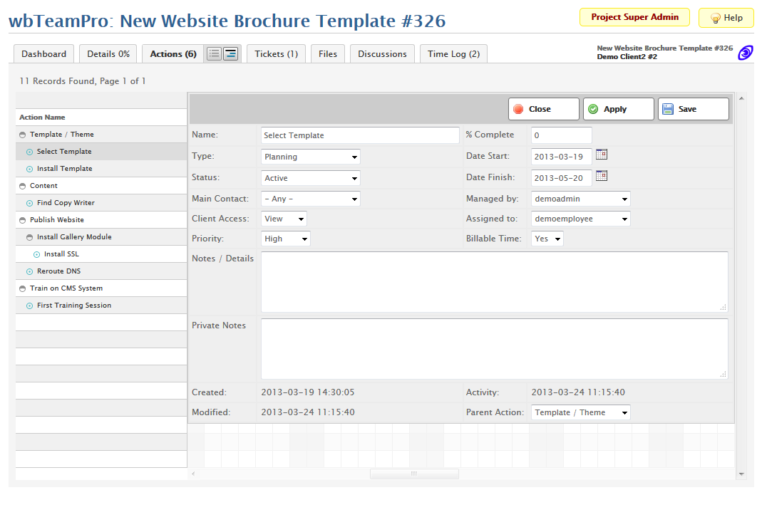Collapse the Template / Theme group
762x532 pixels.
tap(23, 135)
